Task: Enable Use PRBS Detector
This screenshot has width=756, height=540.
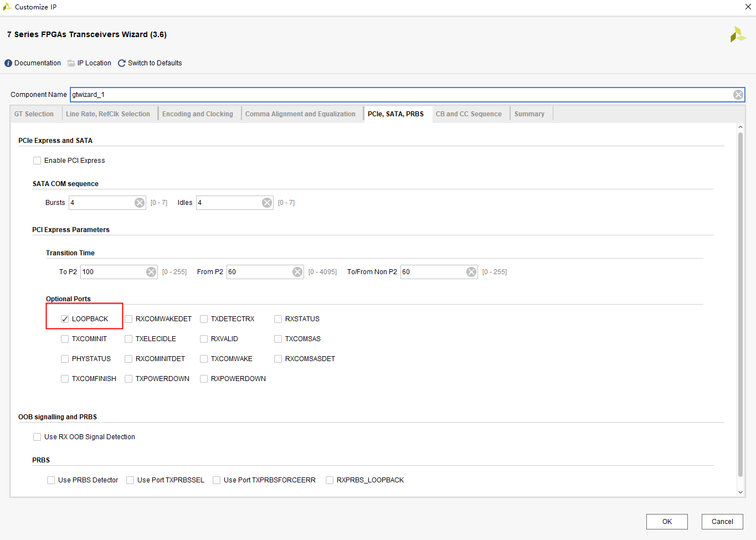Action: [51, 480]
